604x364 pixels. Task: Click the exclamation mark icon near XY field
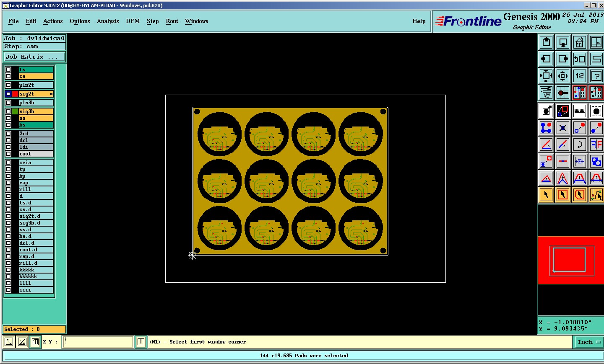click(141, 342)
